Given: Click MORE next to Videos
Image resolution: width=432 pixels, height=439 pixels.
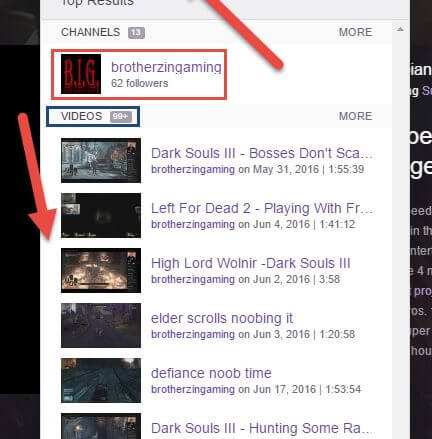Looking at the screenshot, I should click(x=355, y=116).
